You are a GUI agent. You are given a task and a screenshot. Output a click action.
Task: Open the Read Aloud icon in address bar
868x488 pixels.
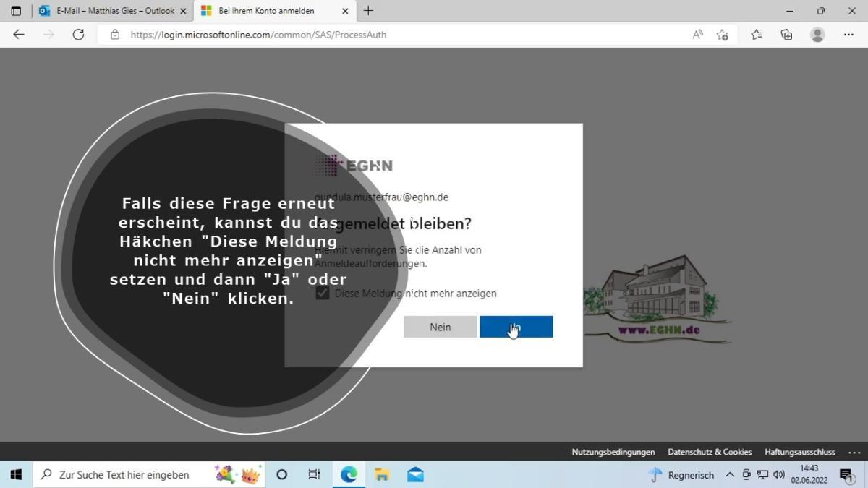697,35
